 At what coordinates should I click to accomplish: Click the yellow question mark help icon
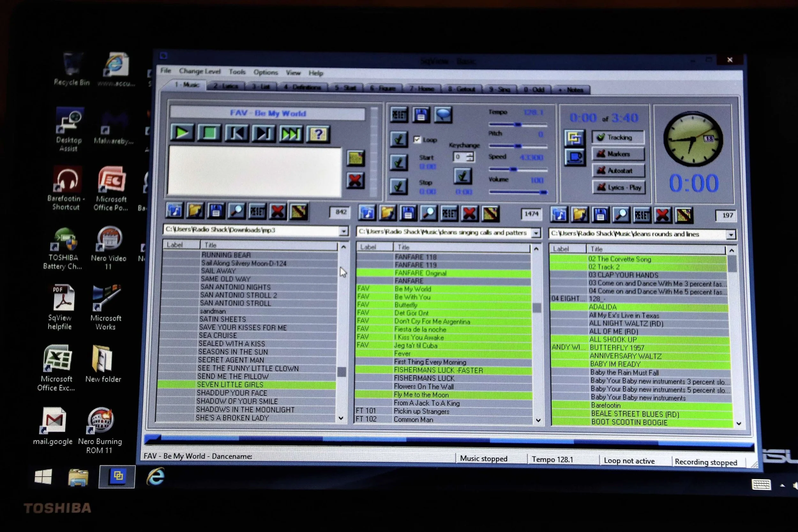point(318,134)
